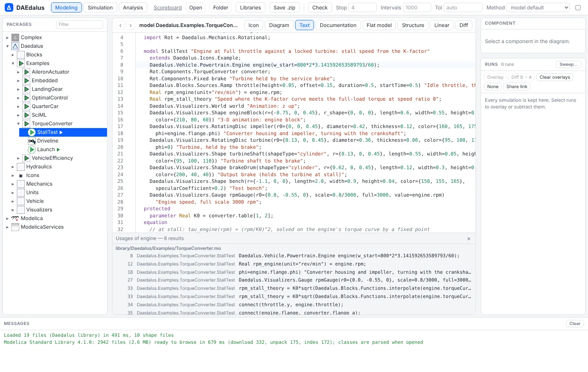Expand the Hydraulics package node

(13, 167)
